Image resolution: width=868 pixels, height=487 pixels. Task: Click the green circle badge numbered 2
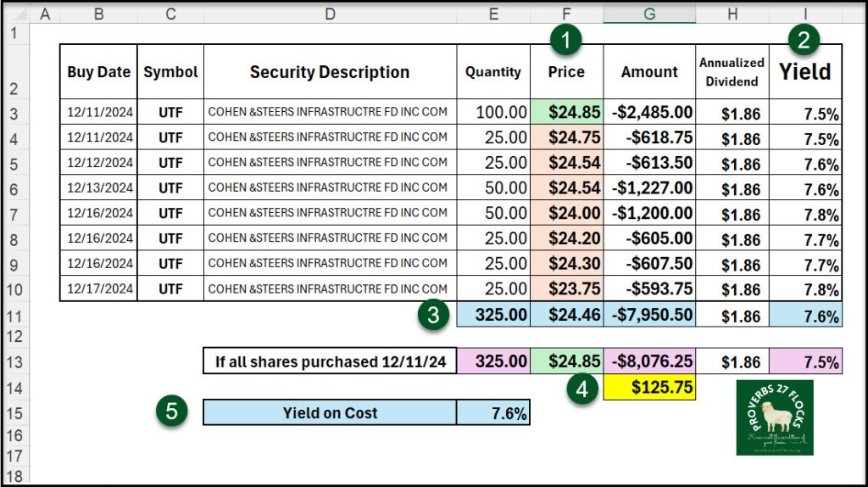click(804, 39)
